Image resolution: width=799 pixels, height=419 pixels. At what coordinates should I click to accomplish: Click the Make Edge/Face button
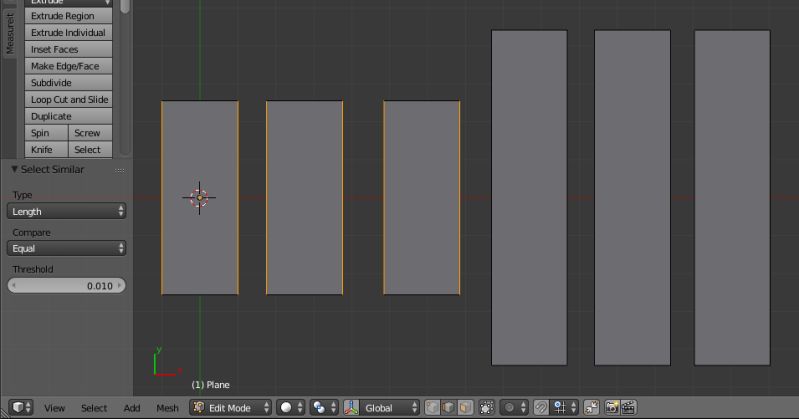click(x=68, y=66)
